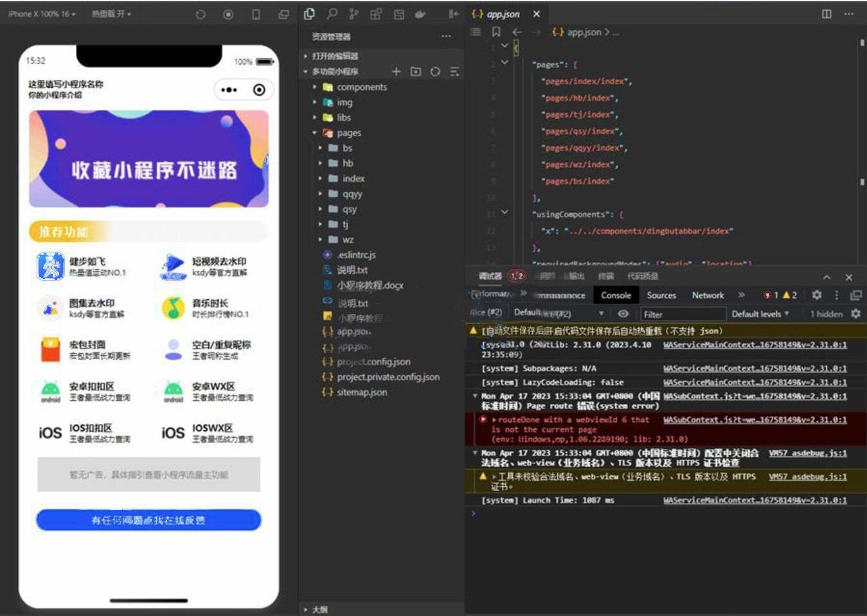Screen dimensions: 867x616
Task: Click the 有任何问题点我在线反馈 button
Action: click(148, 520)
